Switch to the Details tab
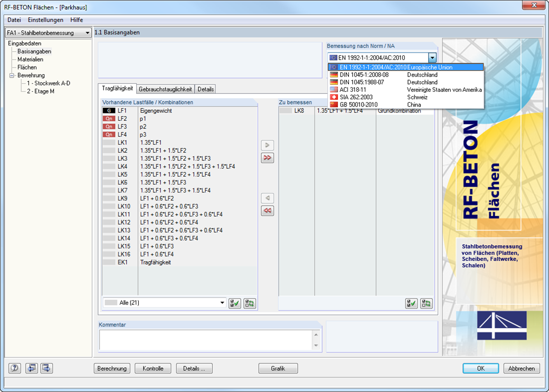This screenshot has height=392, width=549. click(x=205, y=89)
